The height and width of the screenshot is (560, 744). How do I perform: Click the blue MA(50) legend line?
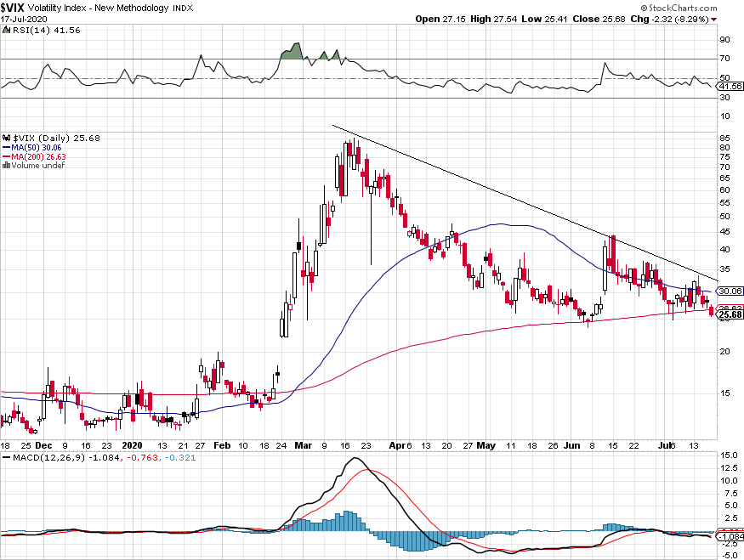[7, 148]
